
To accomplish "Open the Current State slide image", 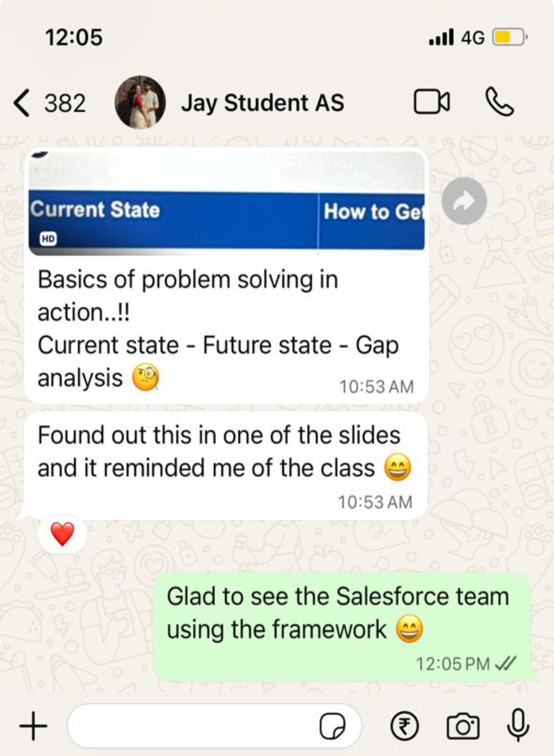I will point(226,203).
